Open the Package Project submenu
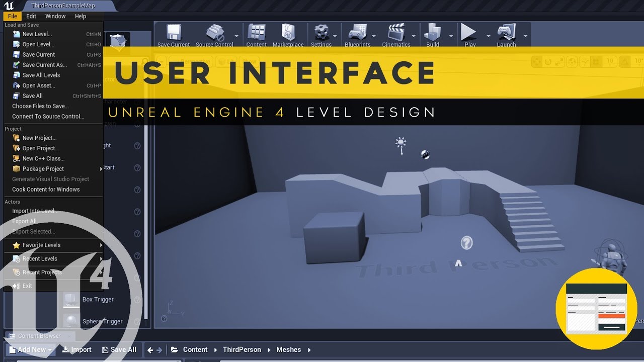The image size is (644, 362). point(53,169)
